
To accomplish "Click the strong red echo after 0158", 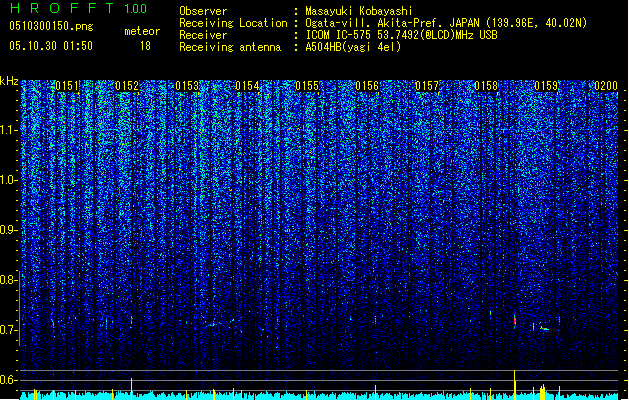I will click(515, 321).
